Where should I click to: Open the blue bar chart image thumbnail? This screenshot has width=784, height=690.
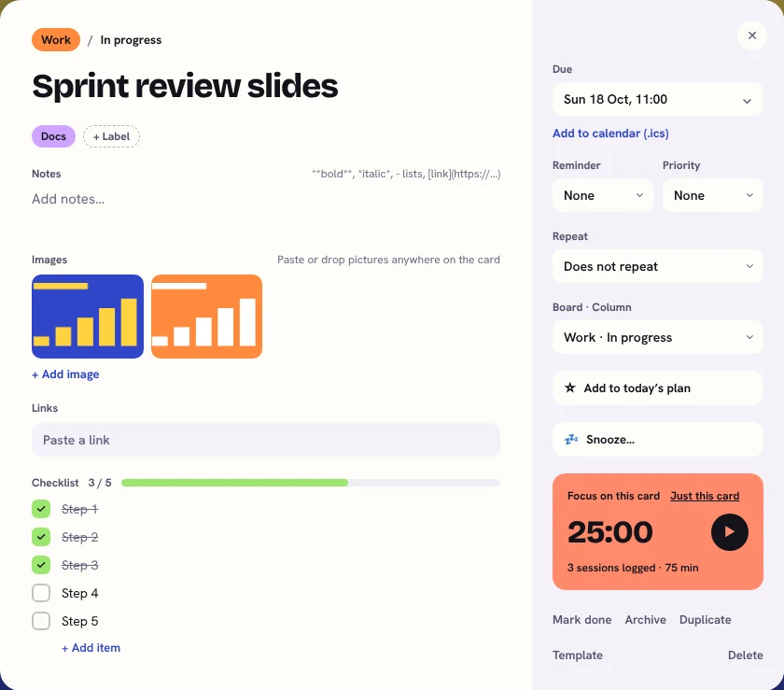tap(88, 317)
